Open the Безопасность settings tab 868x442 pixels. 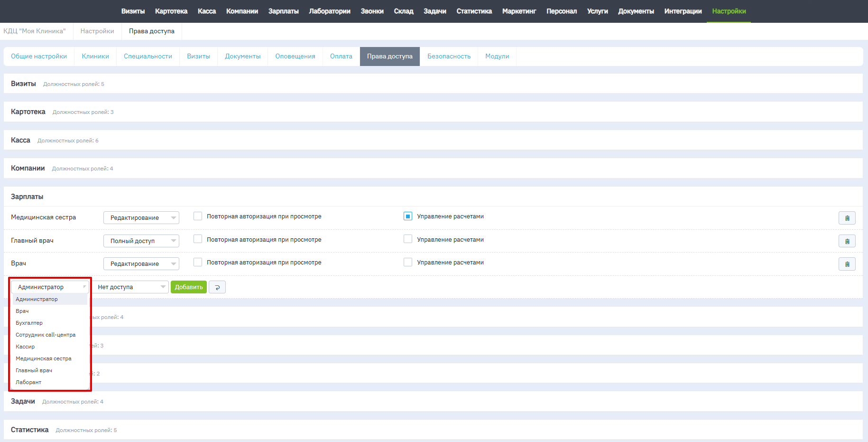coord(449,56)
